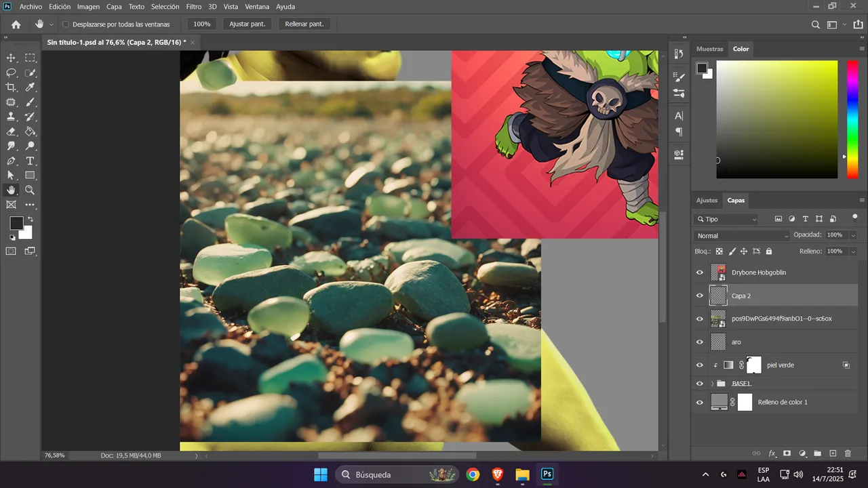This screenshot has height=488, width=868.
Task: Open the Capas panel options menu
Action: pyautogui.click(x=861, y=200)
